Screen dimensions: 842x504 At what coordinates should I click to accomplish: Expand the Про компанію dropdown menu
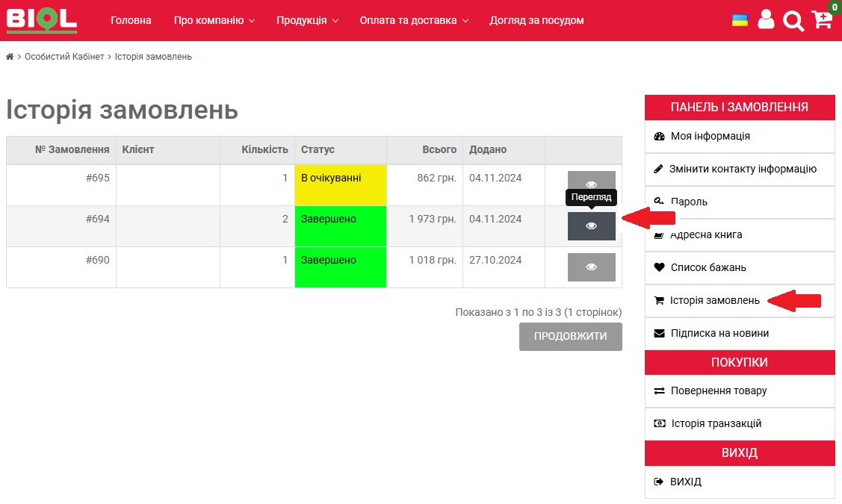[x=214, y=20]
